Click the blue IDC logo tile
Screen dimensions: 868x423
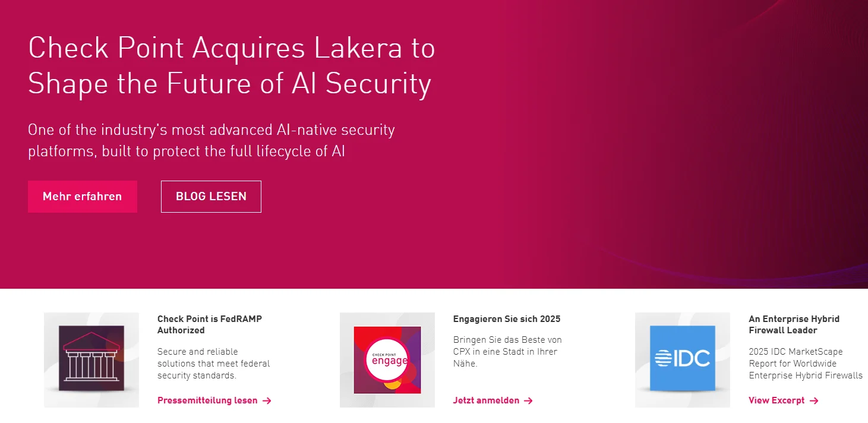click(682, 358)
